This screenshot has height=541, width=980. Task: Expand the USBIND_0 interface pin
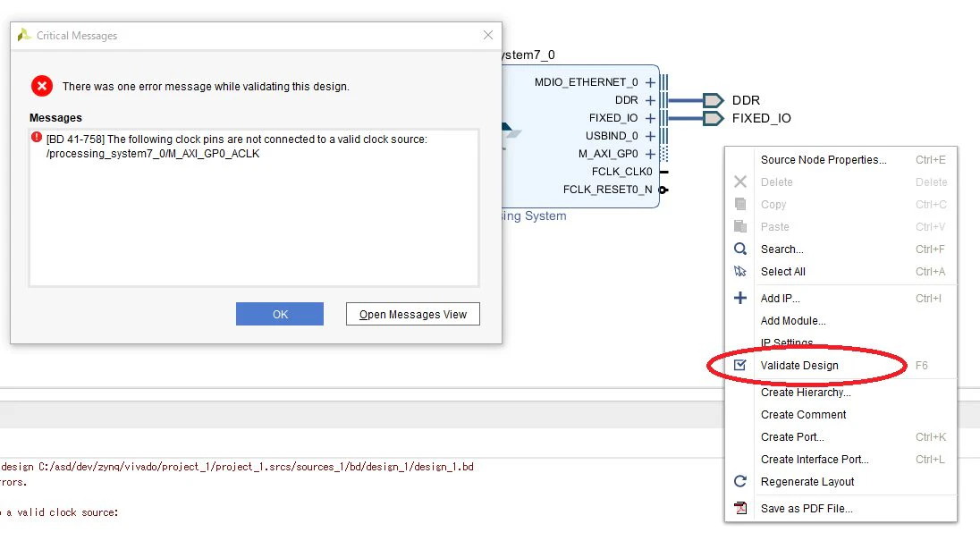[x=650, y=136]
